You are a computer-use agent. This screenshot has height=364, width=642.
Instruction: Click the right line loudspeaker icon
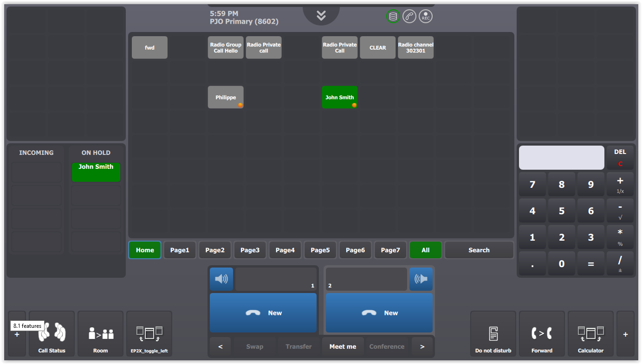coord(421,279)
